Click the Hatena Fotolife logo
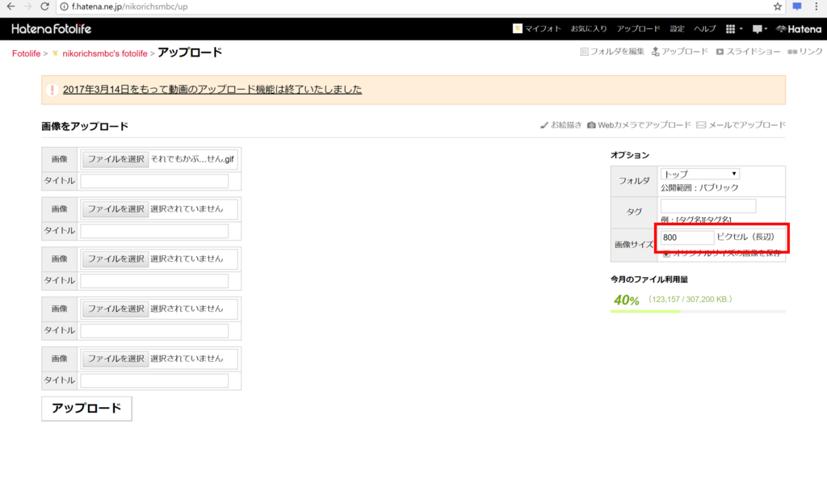Image resolution: width=827 pixels, height=504 pixels. coord(51,29)
